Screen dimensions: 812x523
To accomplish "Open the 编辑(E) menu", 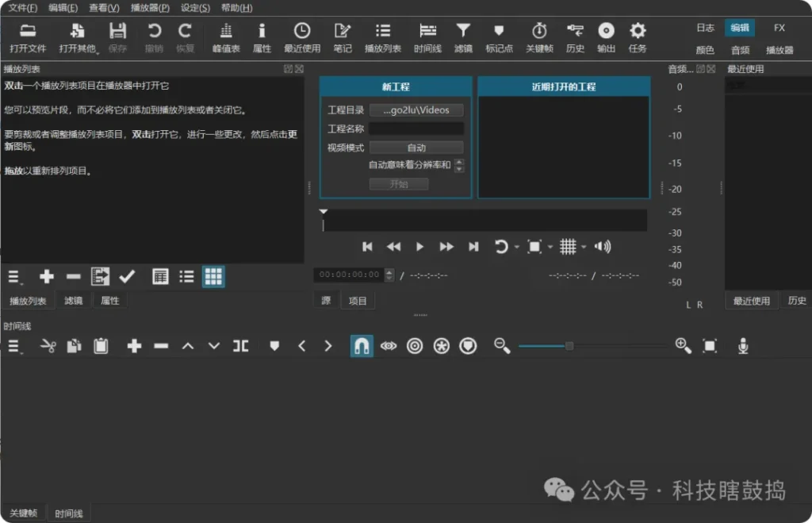I will [63, 8].
